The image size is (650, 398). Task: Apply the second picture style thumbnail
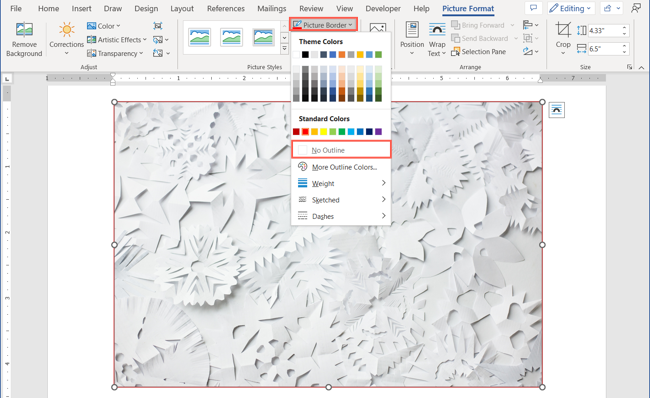pos(231,37)
